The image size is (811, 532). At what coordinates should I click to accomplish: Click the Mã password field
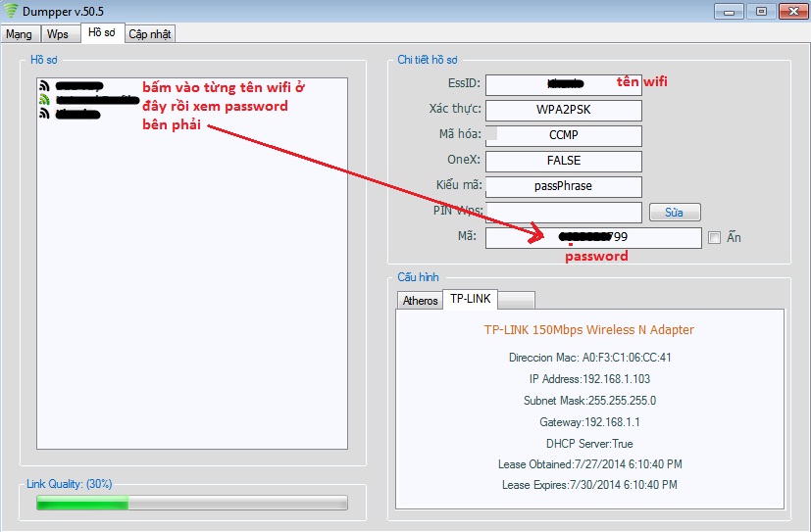pyautogui.click(x=592, y=237)
